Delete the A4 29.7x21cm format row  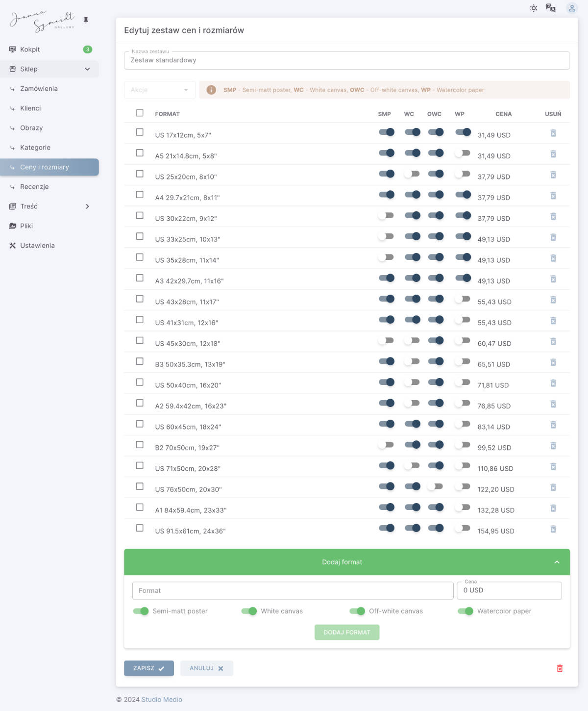[x=553, y=196]
